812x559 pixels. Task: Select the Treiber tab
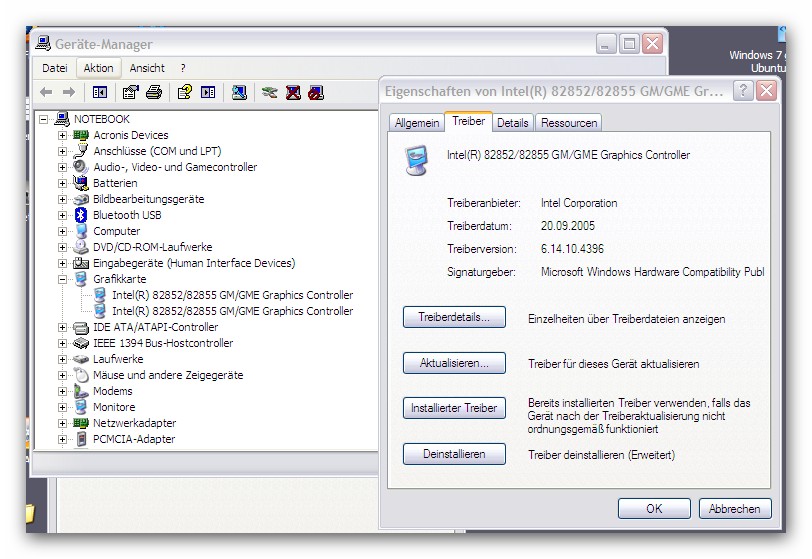coord(469,121)
